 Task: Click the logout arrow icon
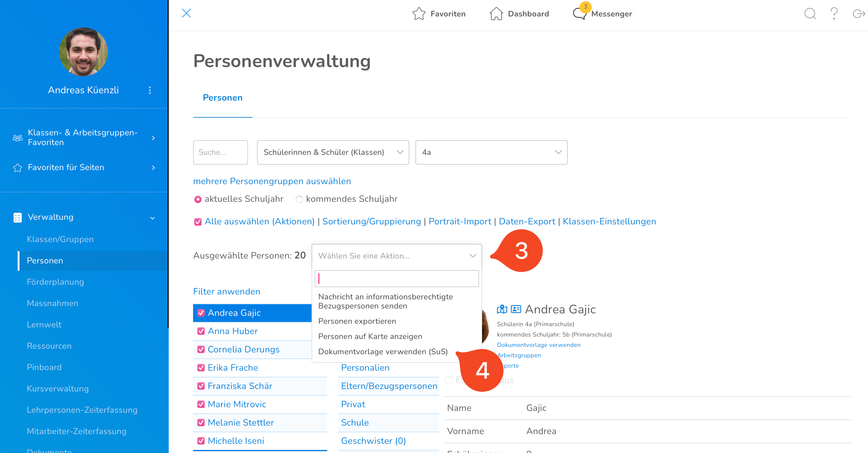point(858,14)
